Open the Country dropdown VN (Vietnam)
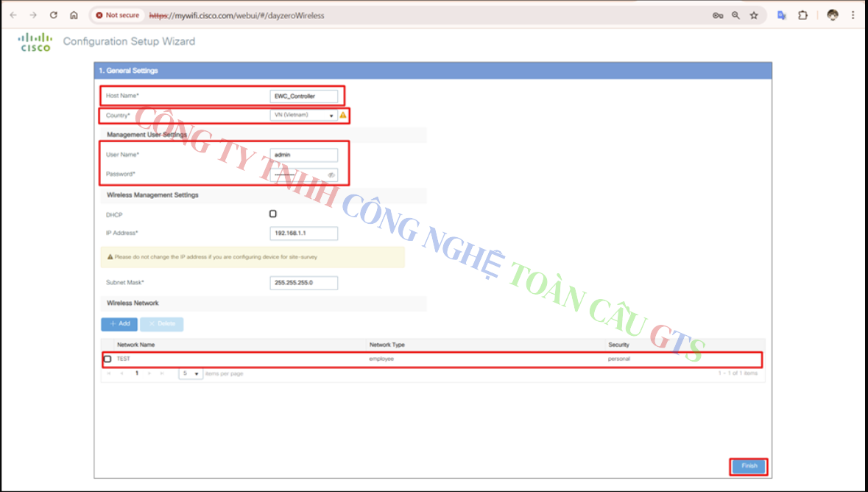This screenshot has height=492, width=868. pyautogui.click(x=304, y=115)
